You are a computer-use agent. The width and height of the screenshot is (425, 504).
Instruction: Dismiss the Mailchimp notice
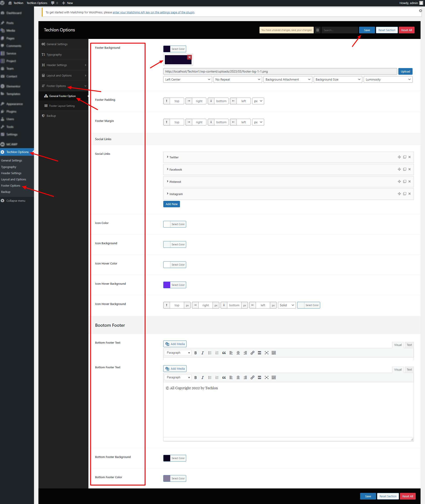[420, 11]
